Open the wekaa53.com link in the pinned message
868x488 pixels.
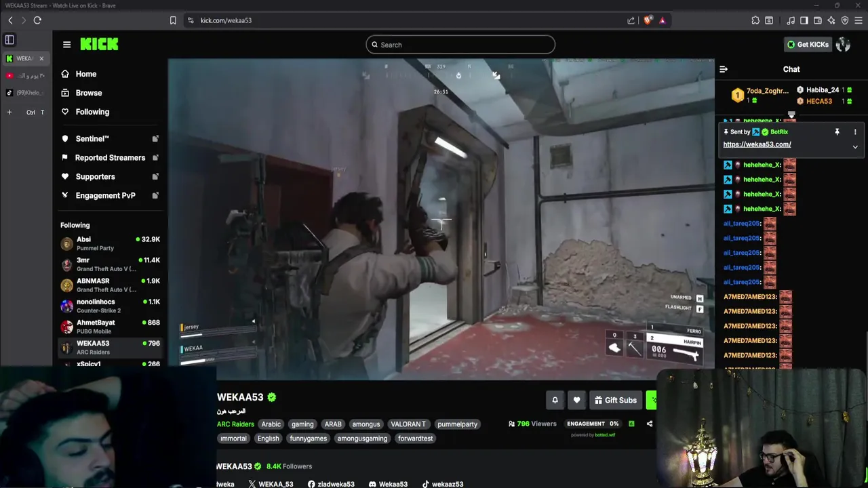[757, 144]
